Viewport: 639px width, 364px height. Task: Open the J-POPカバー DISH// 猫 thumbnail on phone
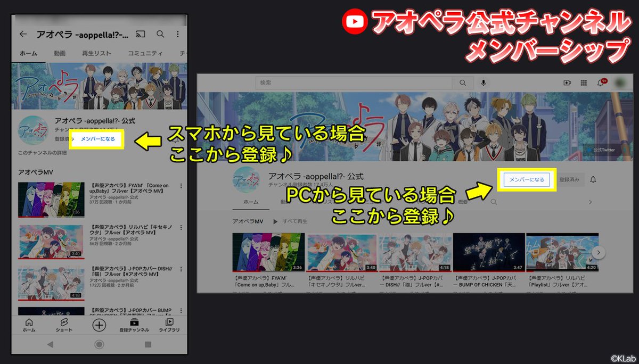[x=51, y=283]
